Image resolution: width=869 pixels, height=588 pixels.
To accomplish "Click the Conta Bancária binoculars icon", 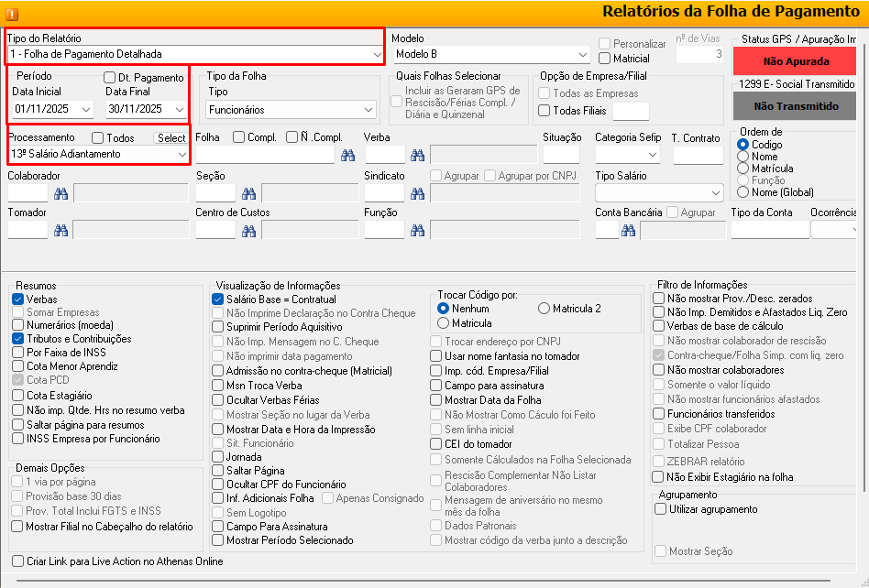I will click(628, 231).
